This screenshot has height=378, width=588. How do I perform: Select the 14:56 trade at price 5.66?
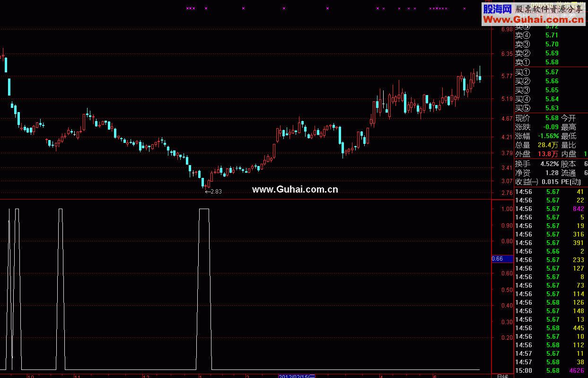(550, 251)
